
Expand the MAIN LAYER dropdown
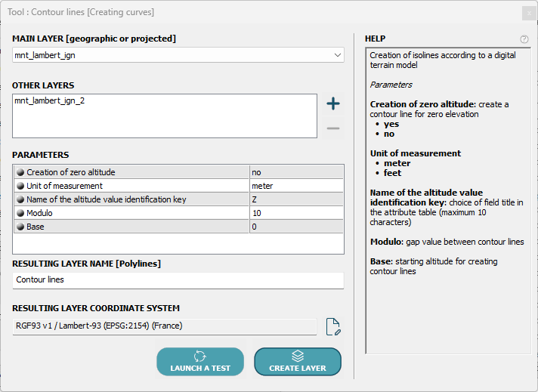[337, 55]
